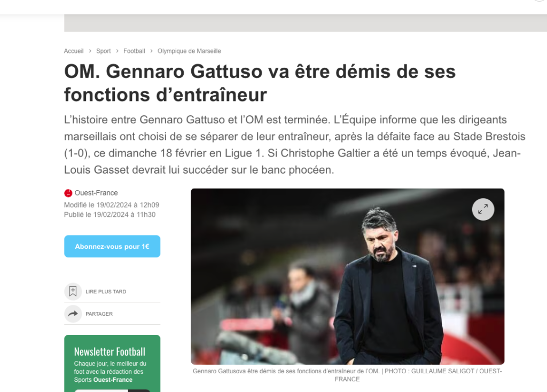Image resolution: width=547 pixels, height=392 pixels.
Task: Click the photo caption crediting Guillaume Saligot
Action: (347, 375)
